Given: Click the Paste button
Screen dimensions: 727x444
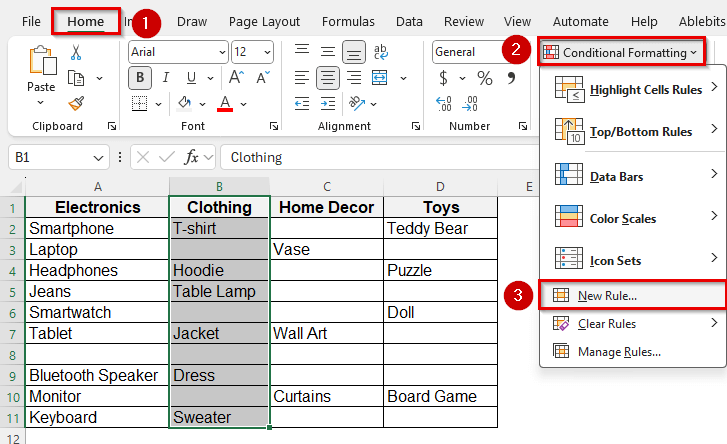Looking at the screenshot, I should 42,70.
